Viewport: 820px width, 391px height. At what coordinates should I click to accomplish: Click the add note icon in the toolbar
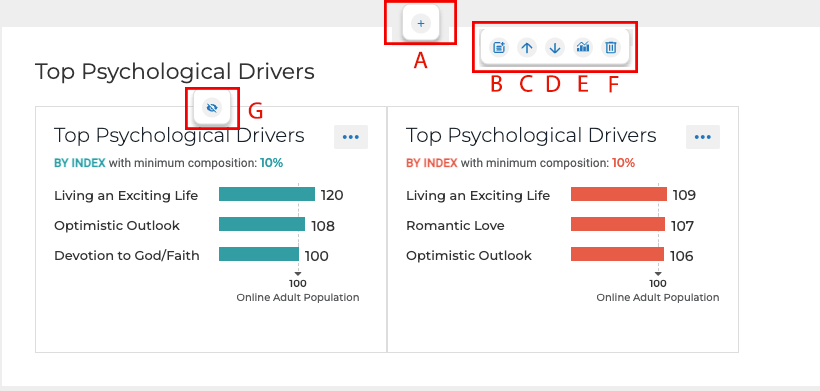click(499, 48)
